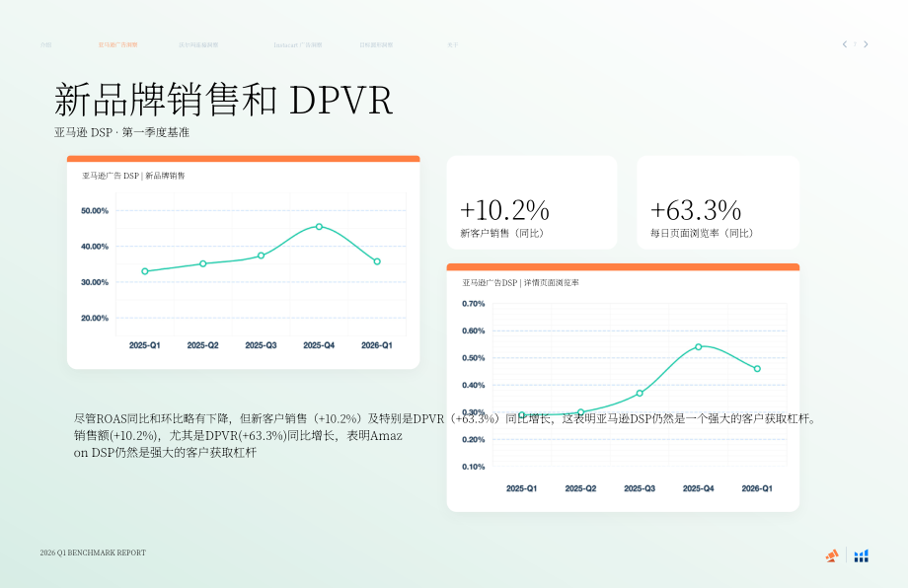
Task: Click the slide title 新品牌销售和 DPVR
Action: coord(223,100)
